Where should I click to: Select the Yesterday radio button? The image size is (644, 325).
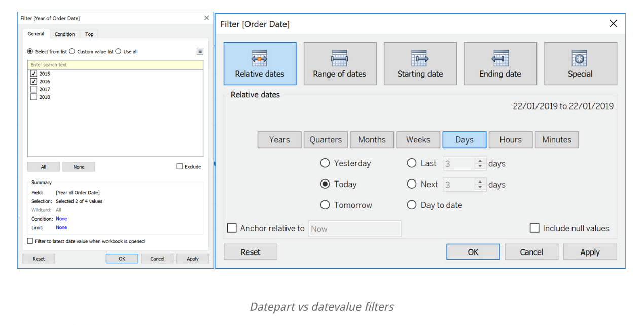(325, 163)
